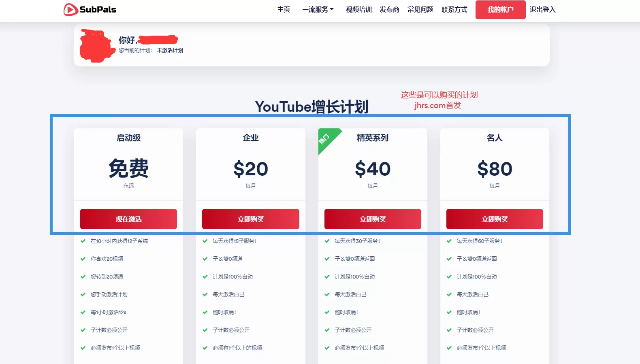Click 现在激活 on the free plan
This screenshot has height=364, width=640.
(128, 219)
